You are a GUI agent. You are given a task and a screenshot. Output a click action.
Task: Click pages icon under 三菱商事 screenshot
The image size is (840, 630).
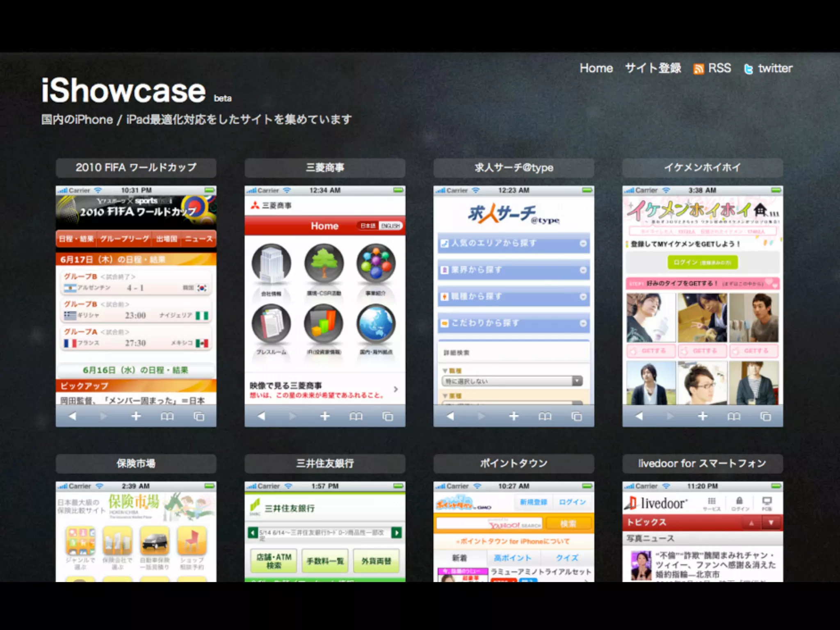pos(388,416)
